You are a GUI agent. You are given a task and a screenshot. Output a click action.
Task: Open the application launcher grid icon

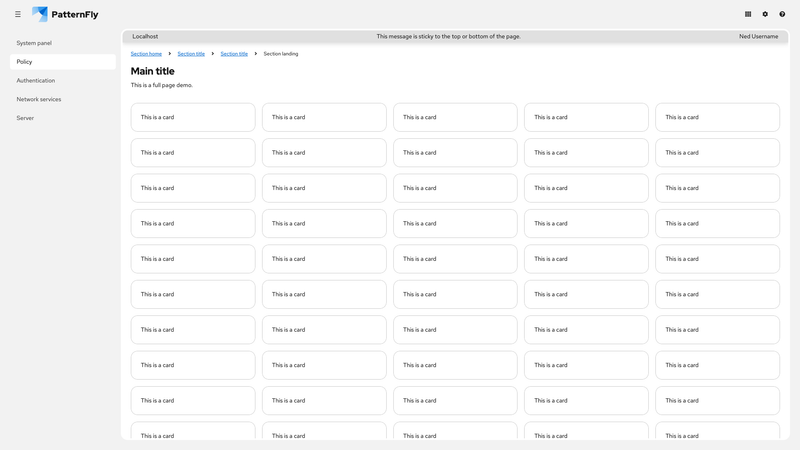pos(748,14)
